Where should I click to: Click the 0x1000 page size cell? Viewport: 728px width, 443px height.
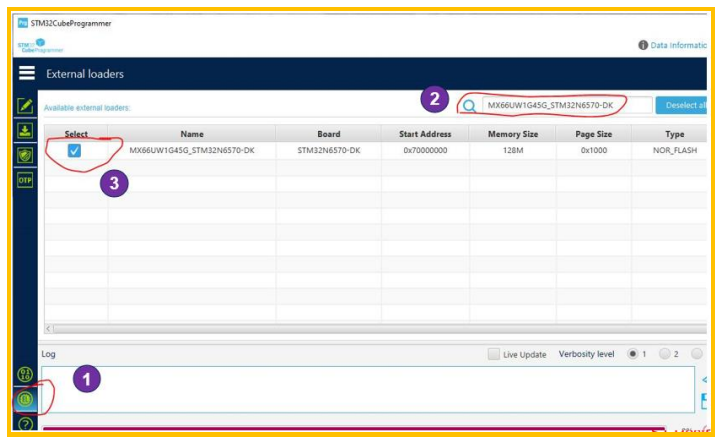coord(593,150)
